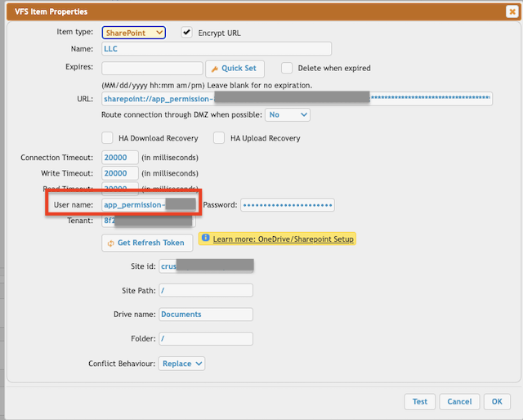Click the Folder field

(x=206, y=338)
